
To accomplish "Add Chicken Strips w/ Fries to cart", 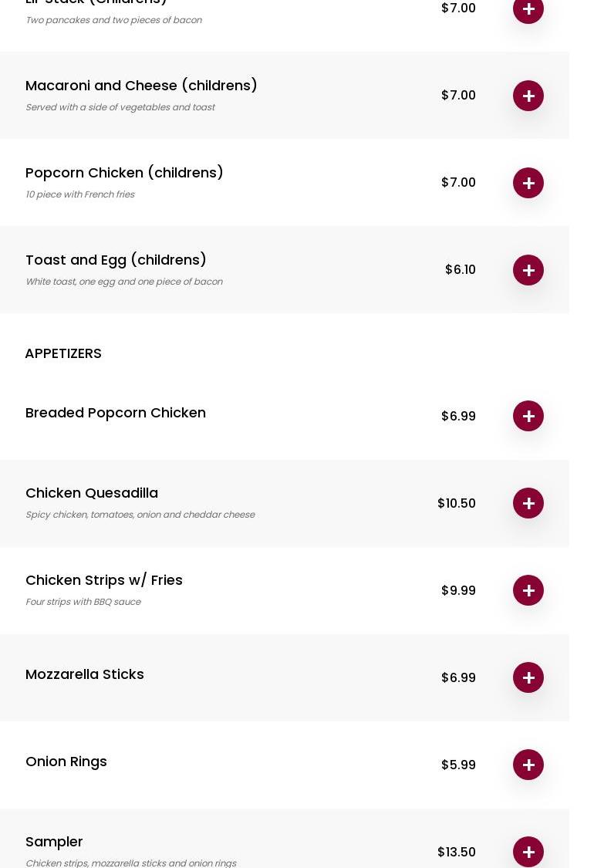I will [x=528, y=590].
